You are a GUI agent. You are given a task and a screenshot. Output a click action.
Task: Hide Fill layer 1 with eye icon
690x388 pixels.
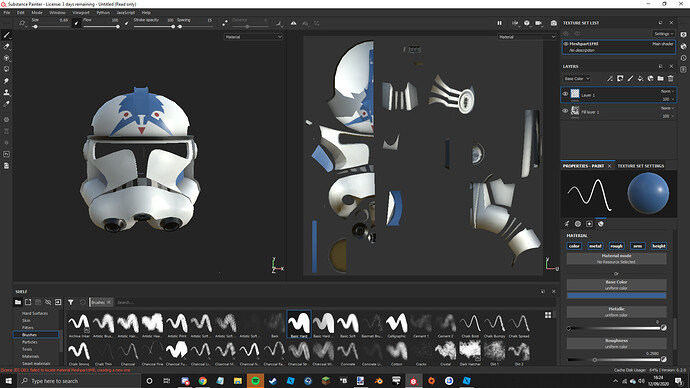(565, 111)
